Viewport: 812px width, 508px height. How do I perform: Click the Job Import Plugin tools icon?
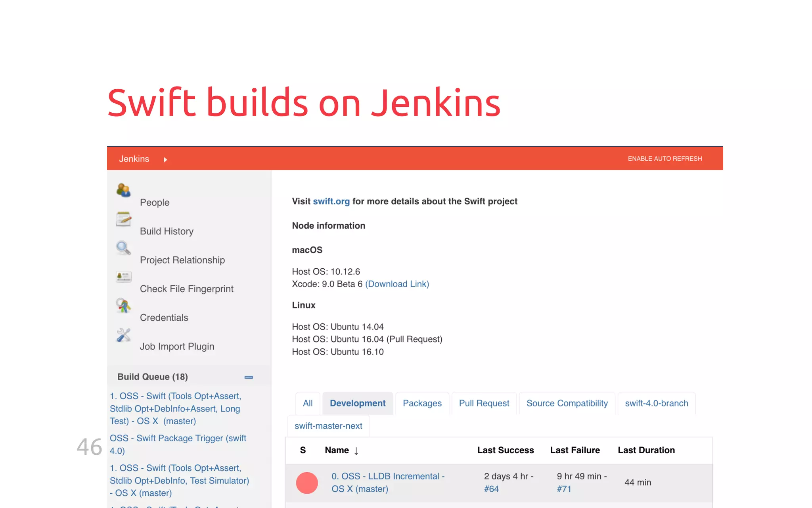point(123,335)
